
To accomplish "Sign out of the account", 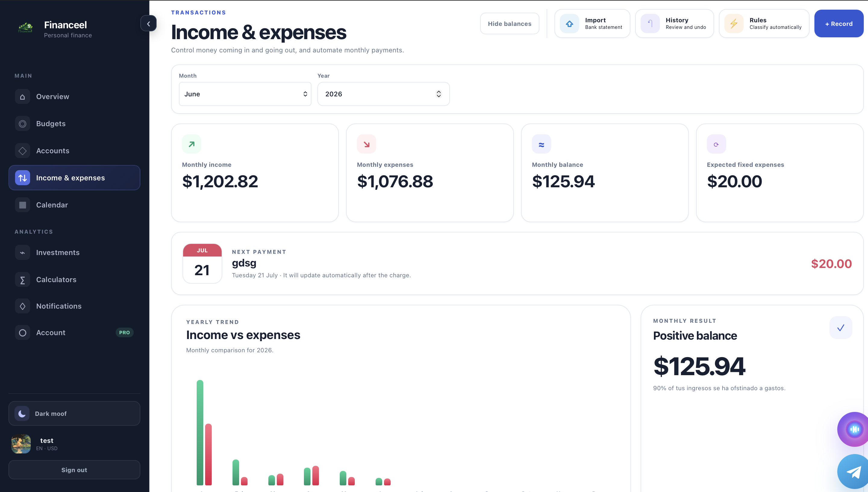I will click(74, 470).
